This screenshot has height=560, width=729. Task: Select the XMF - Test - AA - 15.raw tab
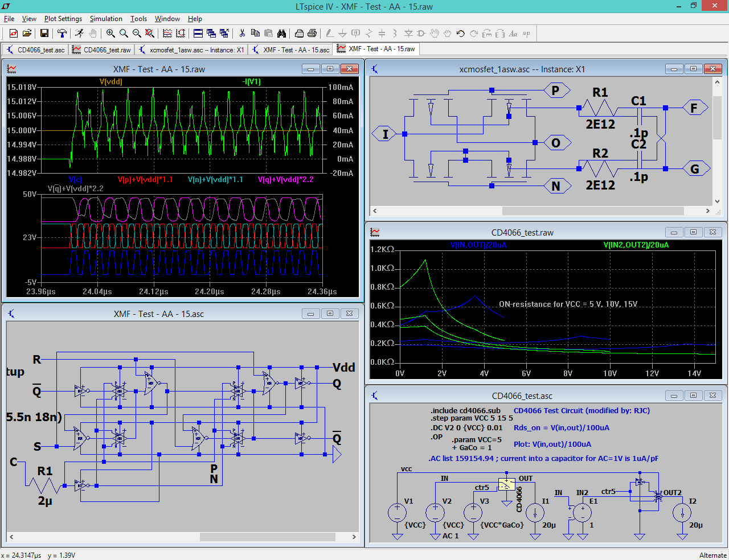coord(376,49)
